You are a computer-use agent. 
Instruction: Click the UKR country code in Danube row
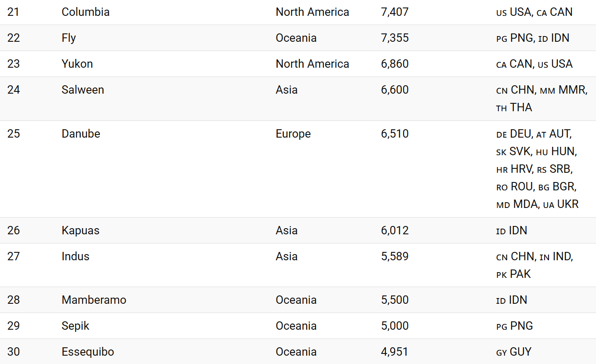point(568,204)
